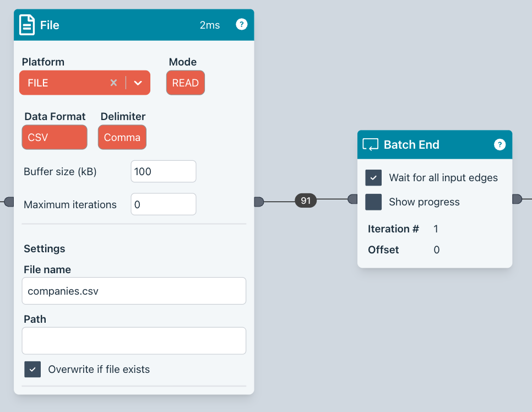Open the CSV Data Format selector
This screenshot has height=412, width=532.
click(55, 137)
